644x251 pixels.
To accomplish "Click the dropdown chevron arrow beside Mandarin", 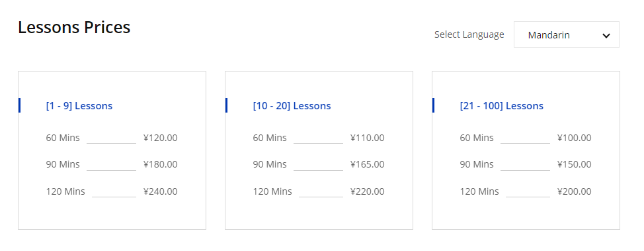I will click(606, 36).
